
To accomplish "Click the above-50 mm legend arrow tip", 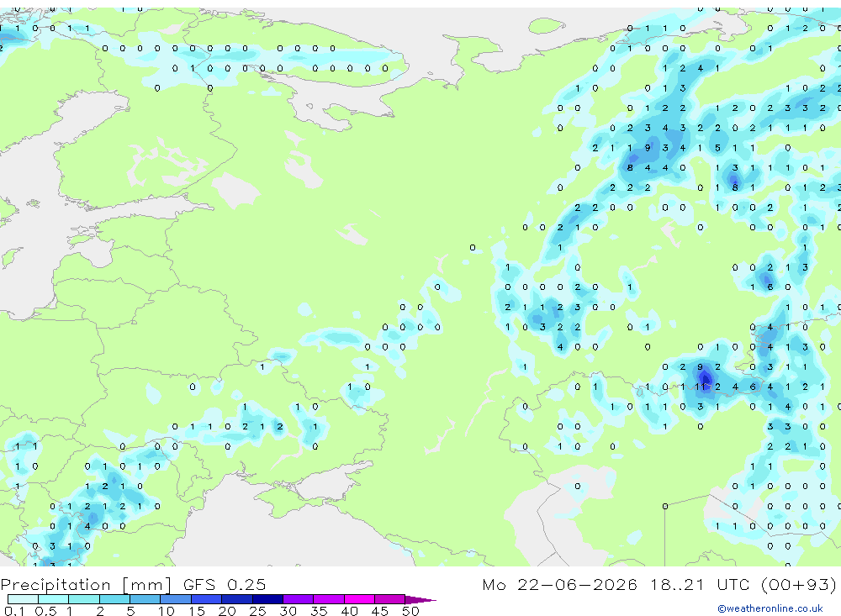I will click(x=421, y=599).
